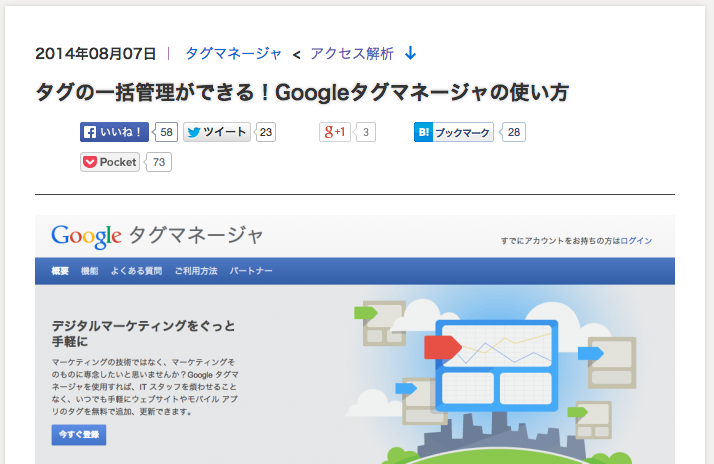Click the タグマネージャ text beside Google logo
714x464 pixels.
click(x=196, y=235)
